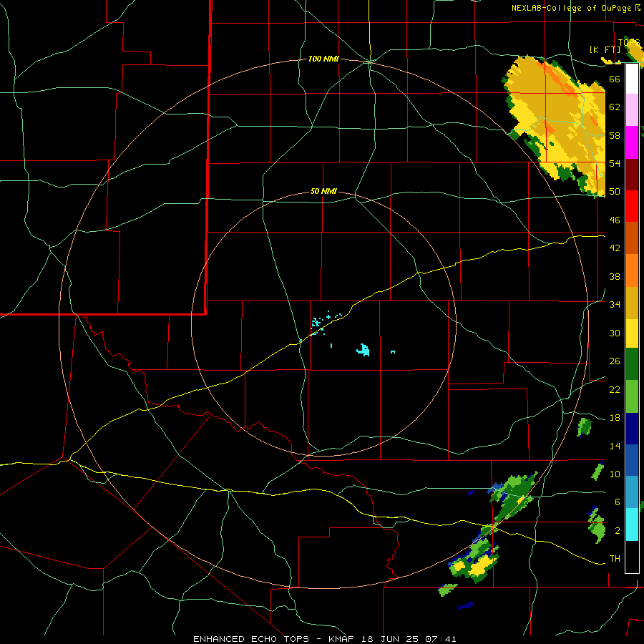Click the medium blue legend swatch
Viewport: 644px width, 644px height.
click(632, 460)
